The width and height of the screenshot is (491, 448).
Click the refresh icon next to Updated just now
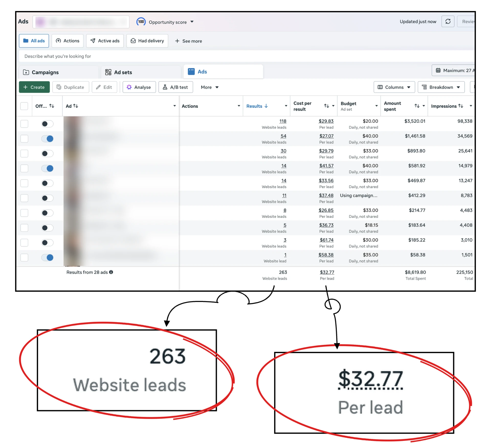(x=448, y=21)
